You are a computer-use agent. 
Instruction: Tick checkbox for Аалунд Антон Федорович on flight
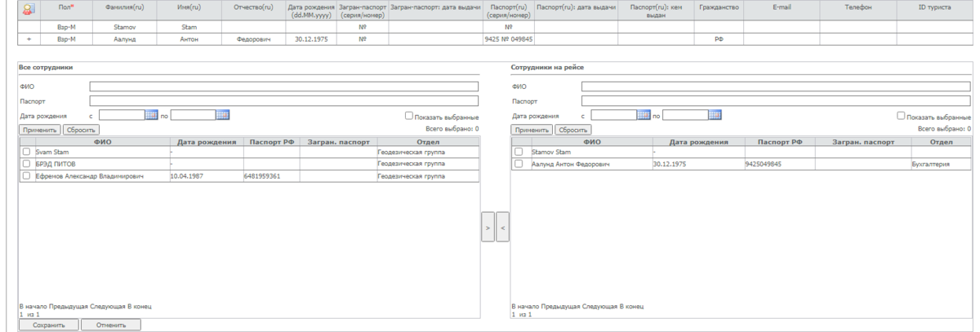coord(519,164)
